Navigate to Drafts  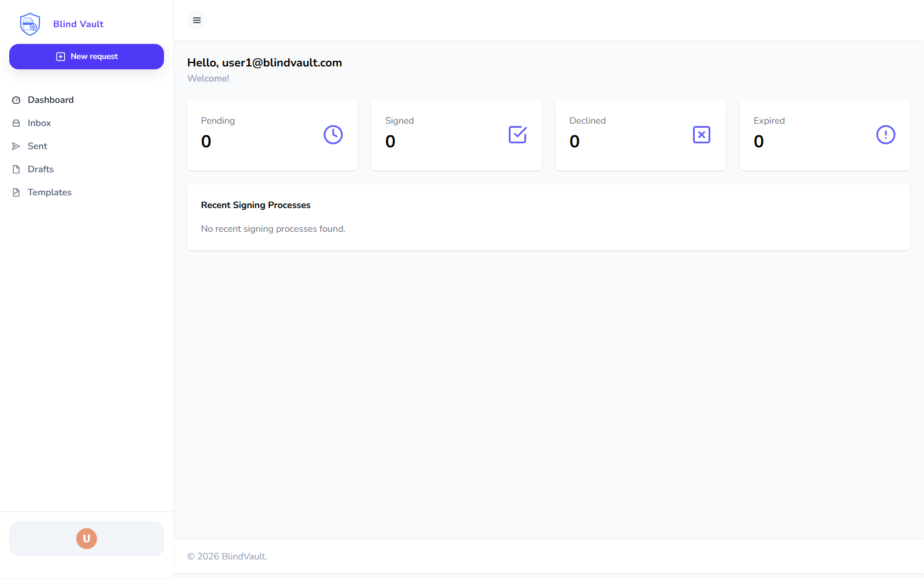[40, 169]
